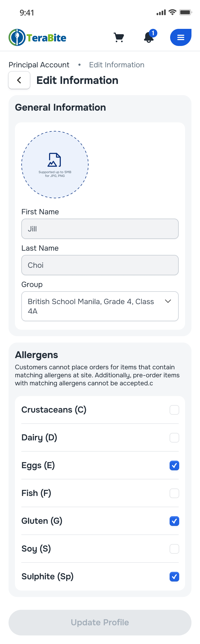This screenshot has height=644, width=200.
Task: Check battery status icon
Action: point(186,12)
